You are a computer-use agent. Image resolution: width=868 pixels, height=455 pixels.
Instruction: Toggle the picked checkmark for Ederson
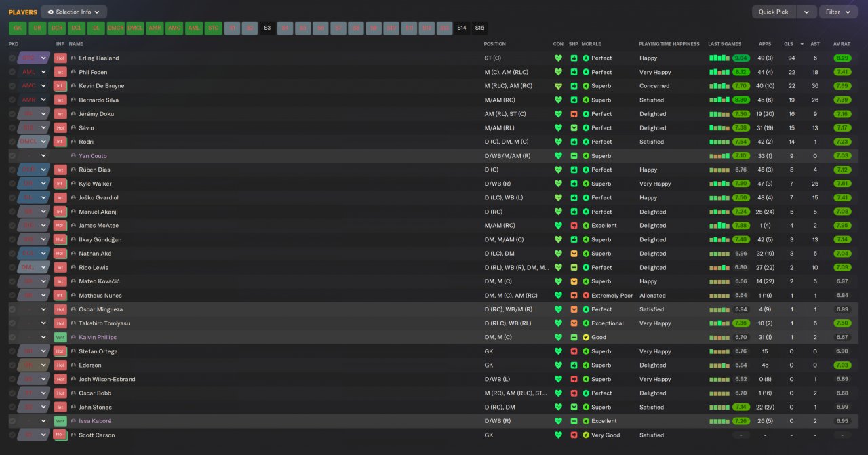click(x=12, y=365)
